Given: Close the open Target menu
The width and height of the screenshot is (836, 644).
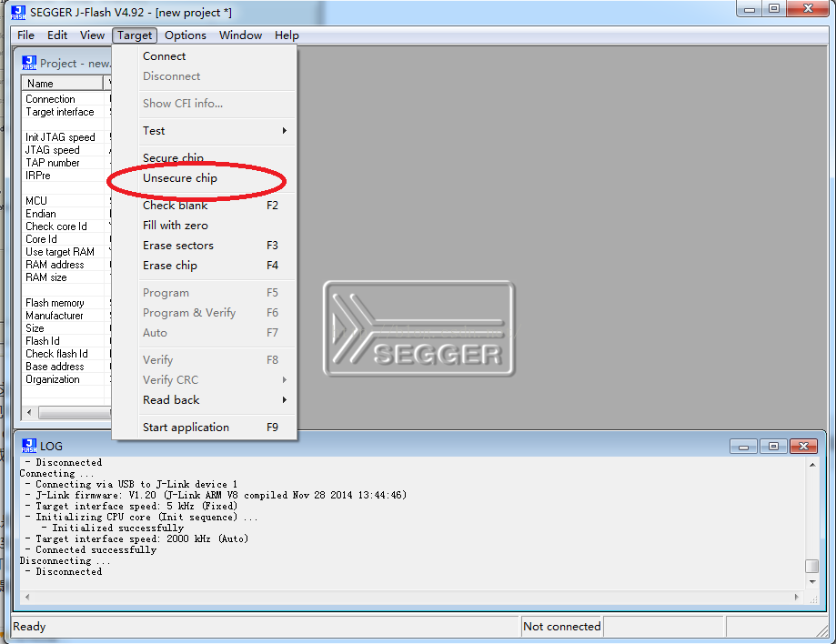Looking at the screenshot, I should (x=135, y=35).
